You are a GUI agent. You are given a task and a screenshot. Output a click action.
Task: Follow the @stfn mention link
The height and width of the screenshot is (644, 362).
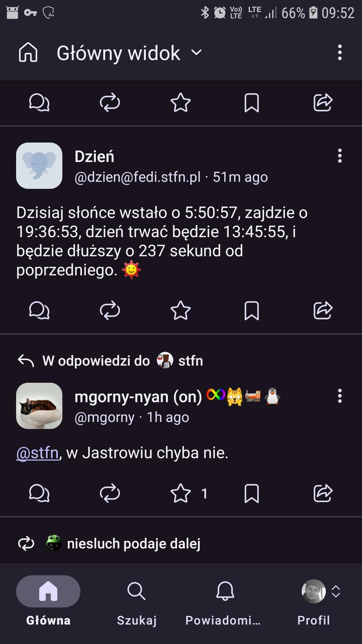point(38,453)
